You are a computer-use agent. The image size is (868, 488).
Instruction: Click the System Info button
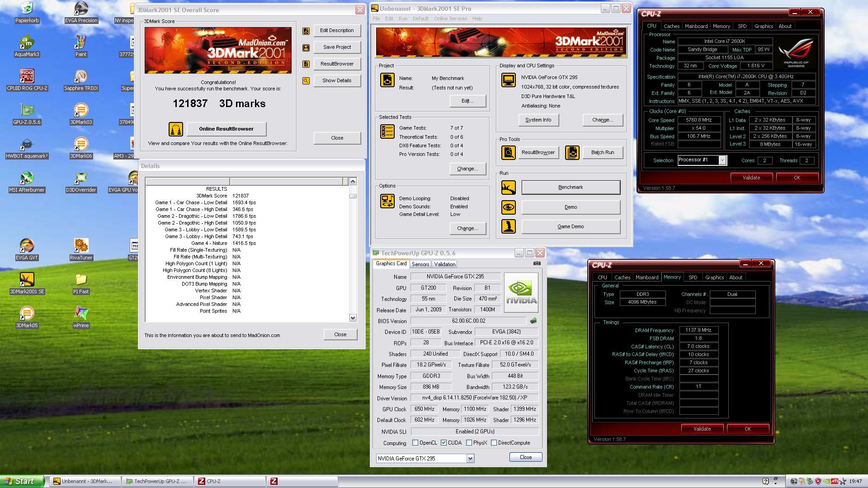click(538, 120)
